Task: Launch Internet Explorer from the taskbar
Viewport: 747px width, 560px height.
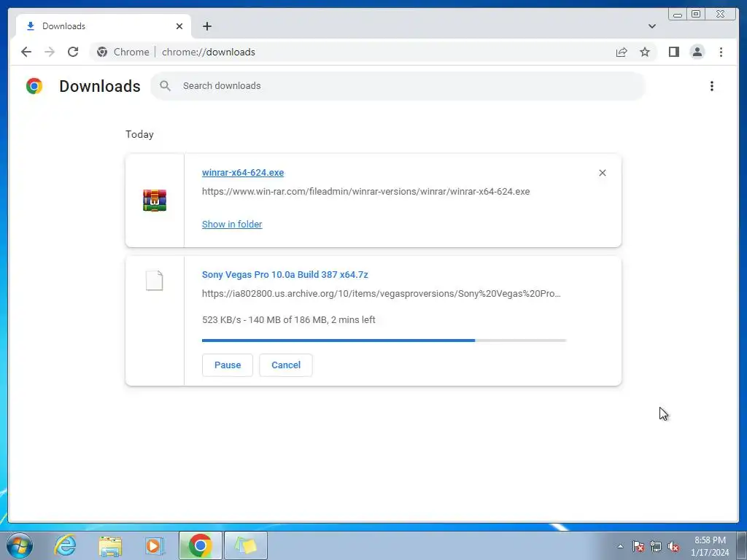Action: [65, 545]
